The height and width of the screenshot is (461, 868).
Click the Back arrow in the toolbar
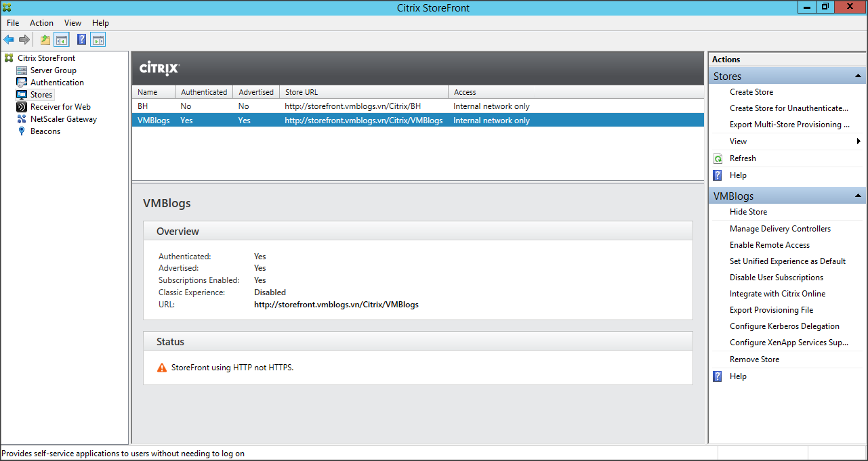(9, 40)
